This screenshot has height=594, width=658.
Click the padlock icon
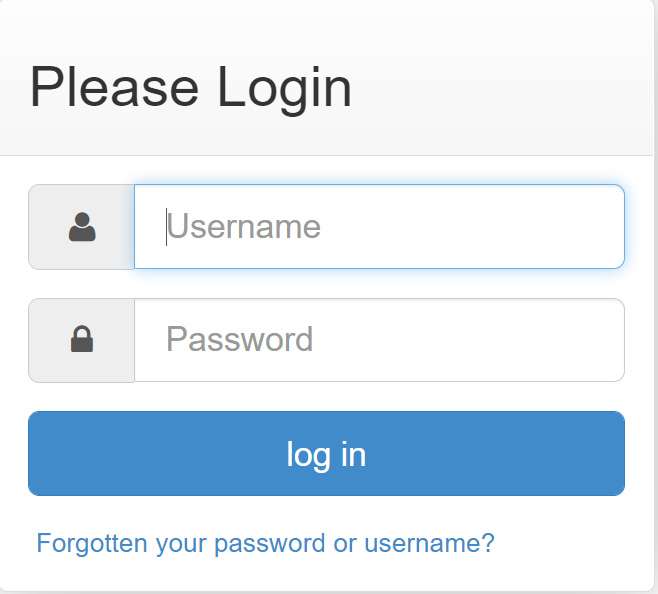click(82, 341)
